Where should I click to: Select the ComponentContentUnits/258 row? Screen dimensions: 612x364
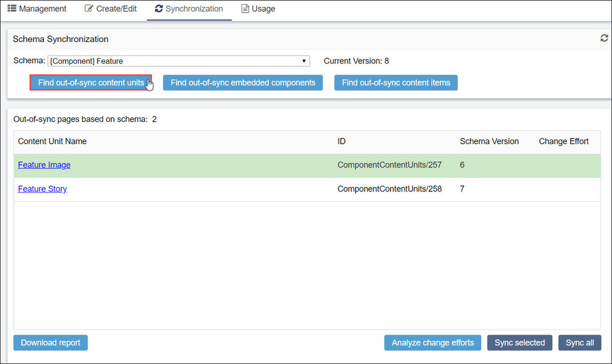(x=390, y=189)
